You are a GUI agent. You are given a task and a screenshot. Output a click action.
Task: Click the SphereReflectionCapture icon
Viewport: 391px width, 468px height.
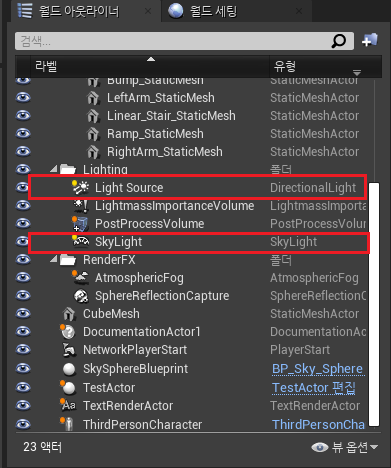81,296
